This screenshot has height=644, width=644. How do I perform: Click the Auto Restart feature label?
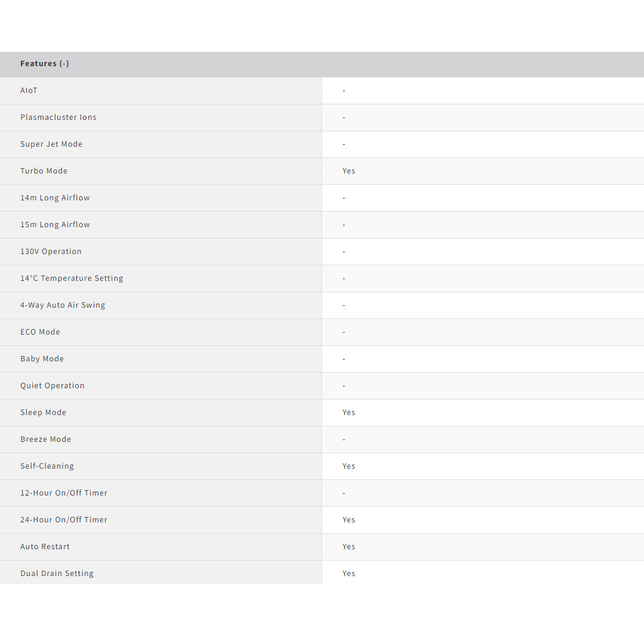click(45, 547)
